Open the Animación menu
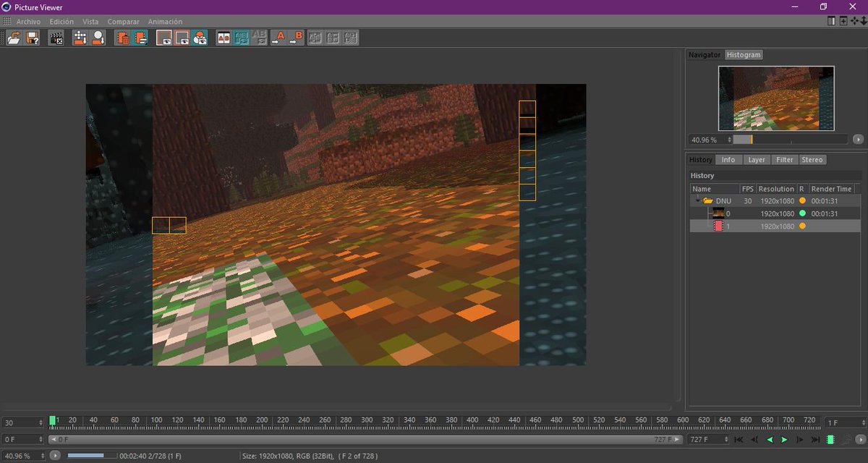 tap(165, 22)
